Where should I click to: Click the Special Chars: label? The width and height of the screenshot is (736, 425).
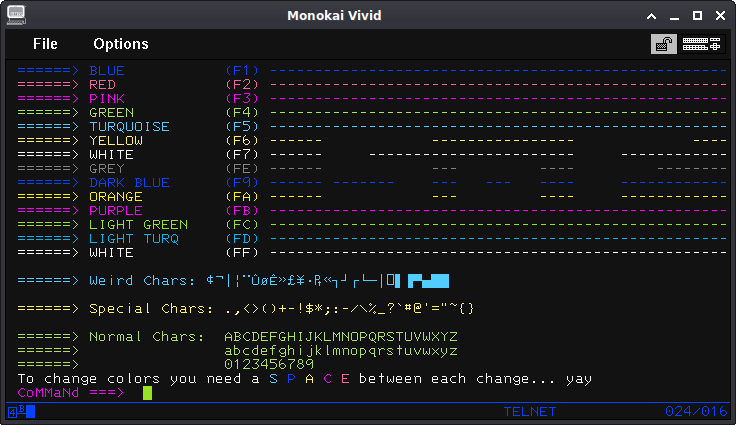(151, 309)
